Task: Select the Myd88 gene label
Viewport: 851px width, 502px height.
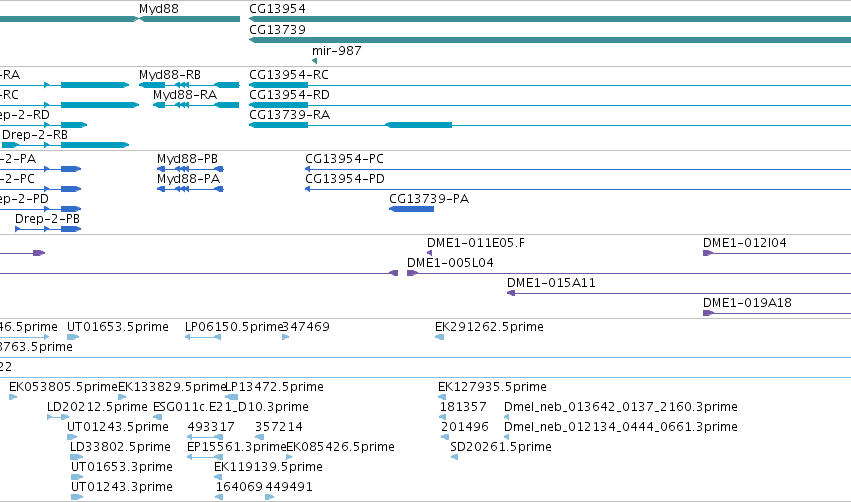Action: pos(158,9)
